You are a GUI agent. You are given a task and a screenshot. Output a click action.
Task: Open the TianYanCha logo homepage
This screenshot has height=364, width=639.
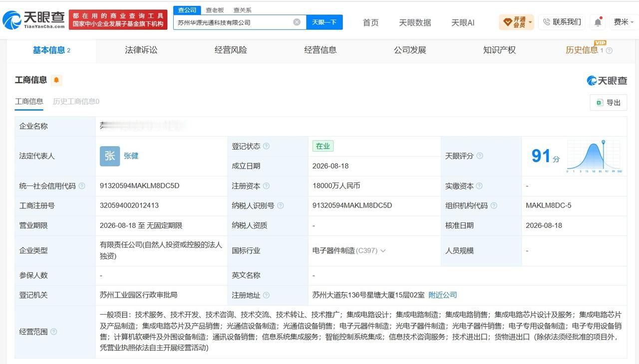(33, 20)
